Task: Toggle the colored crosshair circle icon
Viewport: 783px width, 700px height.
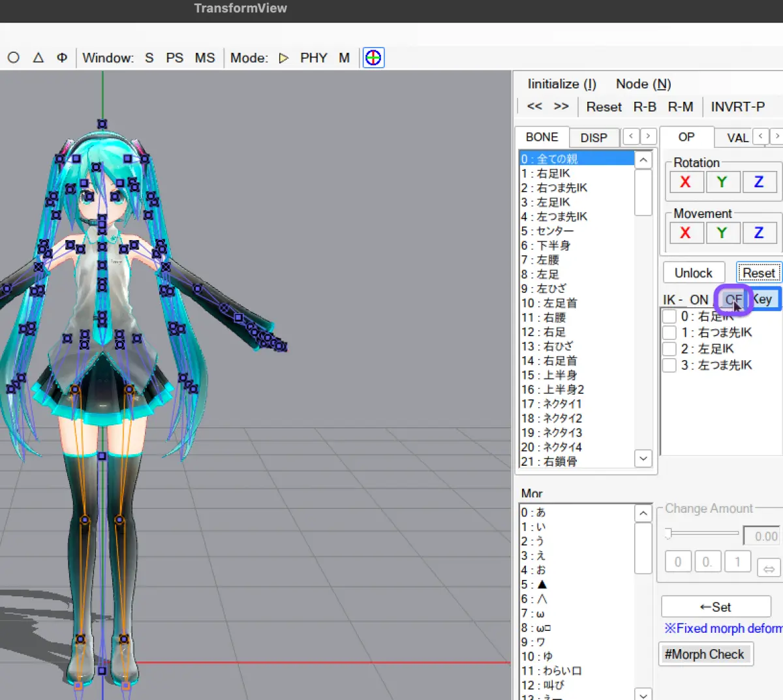Action: [x=373, y=58]
